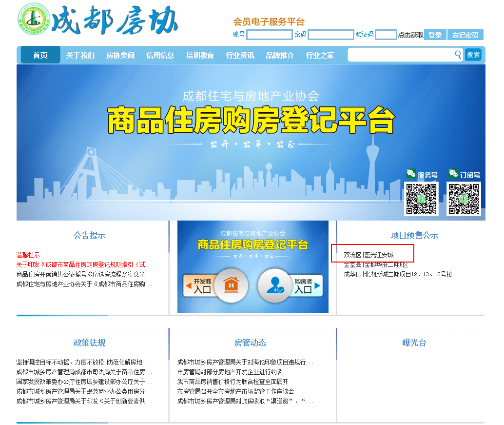This screenshot has width=504, height=425.
Task: Click the 商品住房购房登记平台 main banner
Action: [x=251, y=142]
